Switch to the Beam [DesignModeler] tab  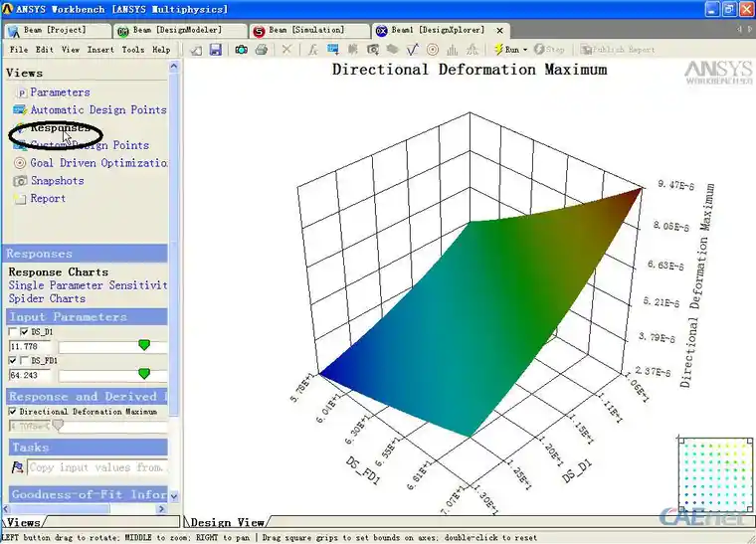point(180,31)
